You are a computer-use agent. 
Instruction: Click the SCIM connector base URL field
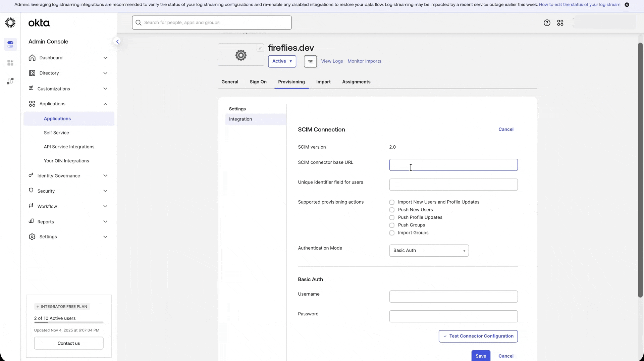(453, 165)
